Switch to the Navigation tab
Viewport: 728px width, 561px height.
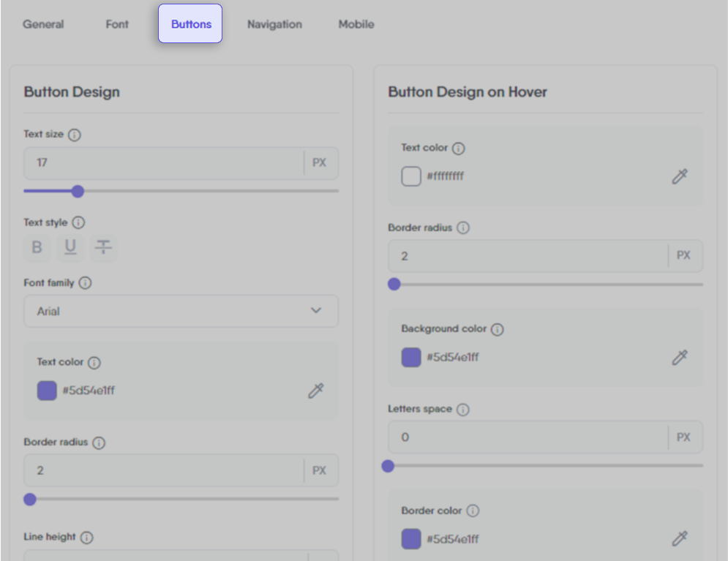274,24
